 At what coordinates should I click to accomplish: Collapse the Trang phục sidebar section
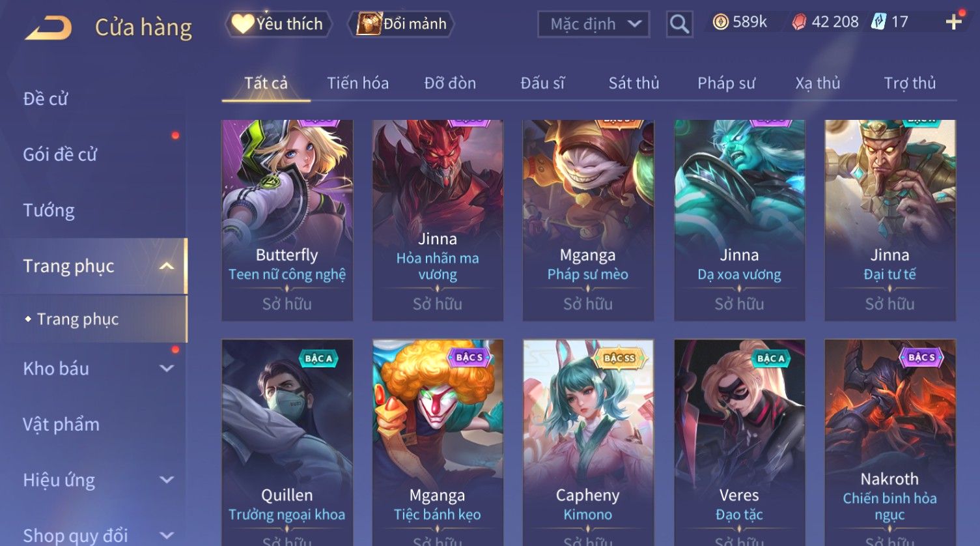click(167, 266)
